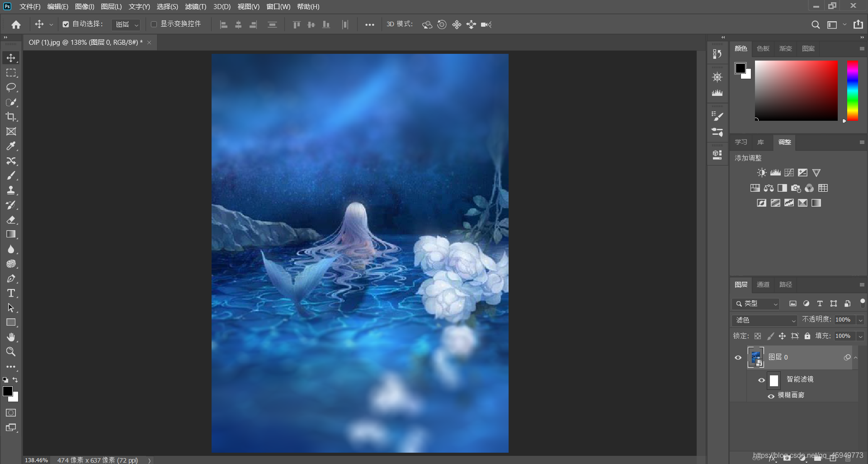Open the Brush Settings panel icon
868x464 pixels.
717,116
